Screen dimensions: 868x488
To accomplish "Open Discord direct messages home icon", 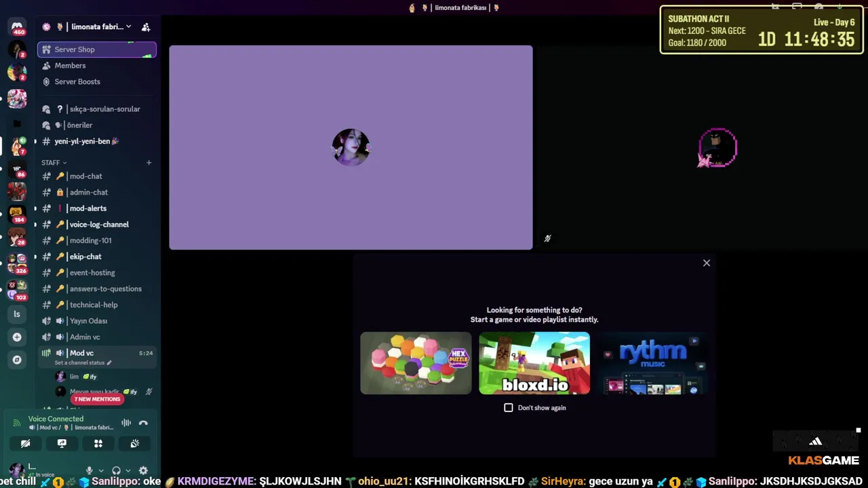I will [17, 26].
